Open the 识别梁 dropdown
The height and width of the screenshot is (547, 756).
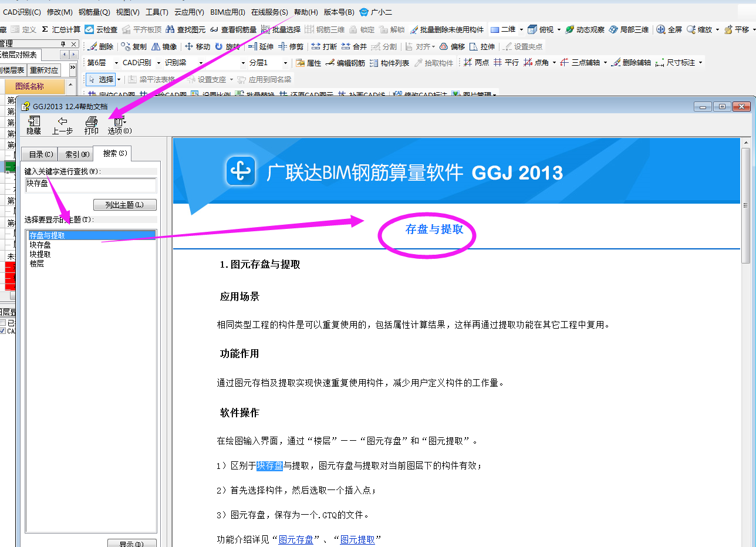(x=184, y=63)
